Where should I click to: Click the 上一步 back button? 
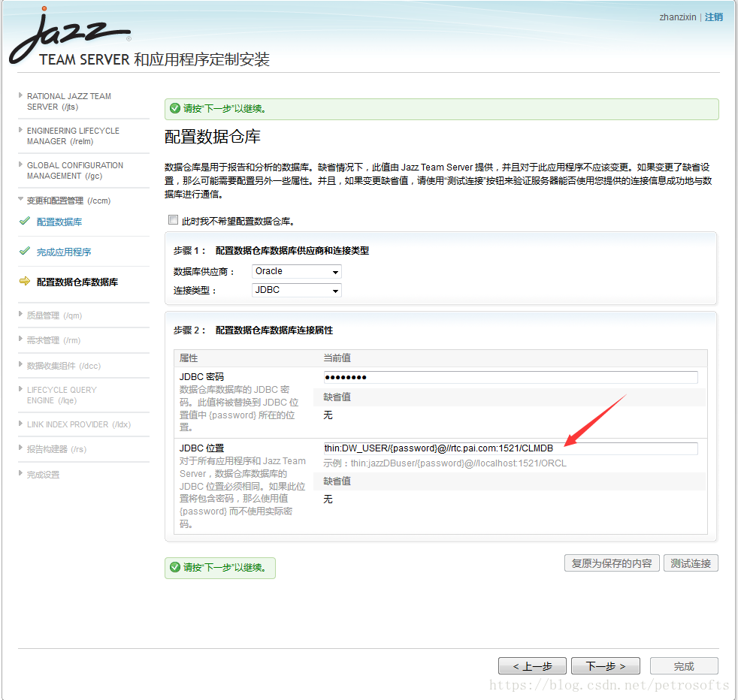pyautogui.click(x=532, y=666)
